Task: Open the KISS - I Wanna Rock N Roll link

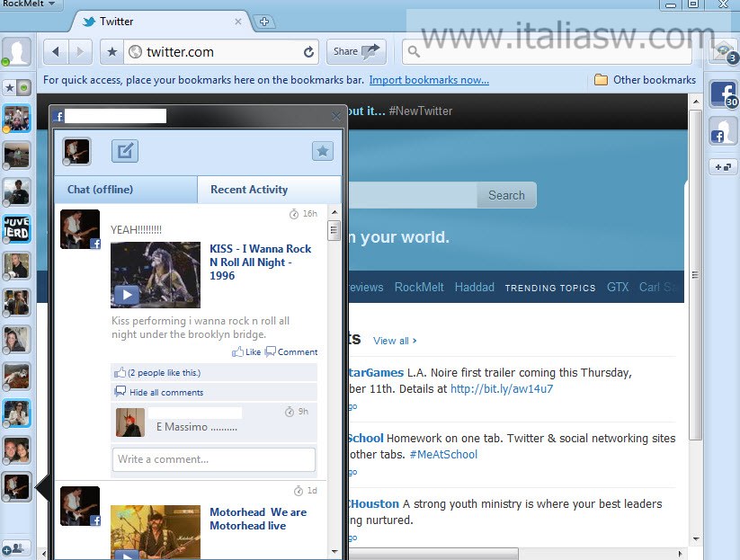Action: tap(261, 262)
